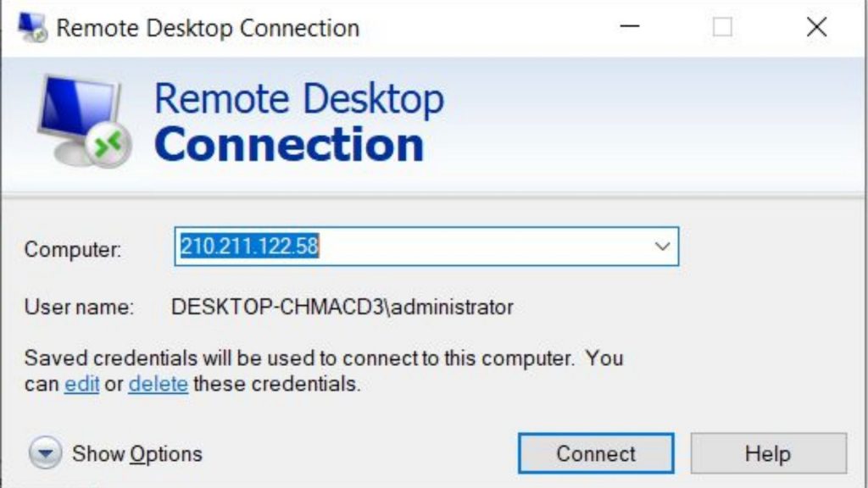Click the bold "Connection" banner heading
The width and height of the screenshot is (868, 488).
pyautogui.click(x=289, y=144)
